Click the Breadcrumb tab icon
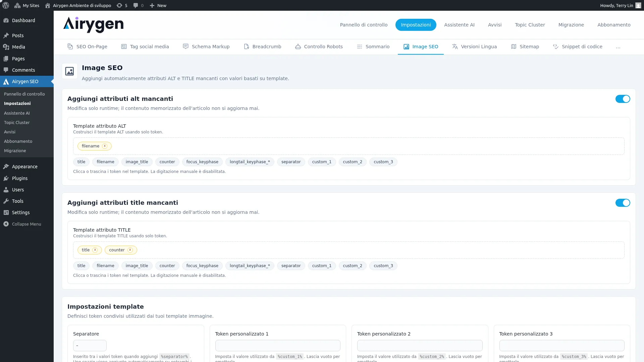 246,47
